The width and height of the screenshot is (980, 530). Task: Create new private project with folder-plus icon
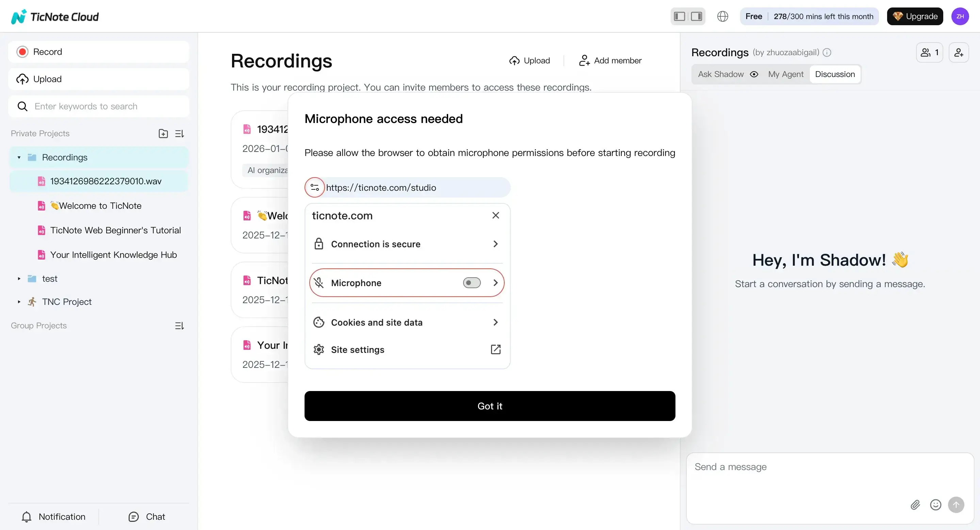coord(163,133)
